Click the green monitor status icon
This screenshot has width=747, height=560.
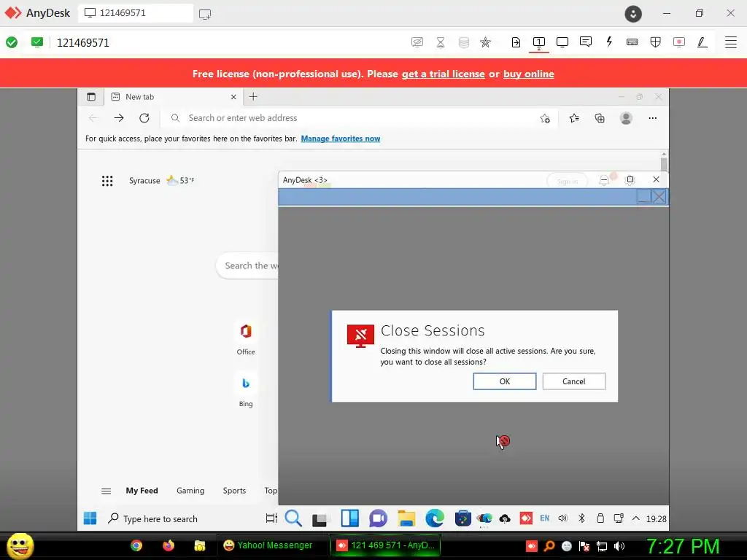point(36,42)
